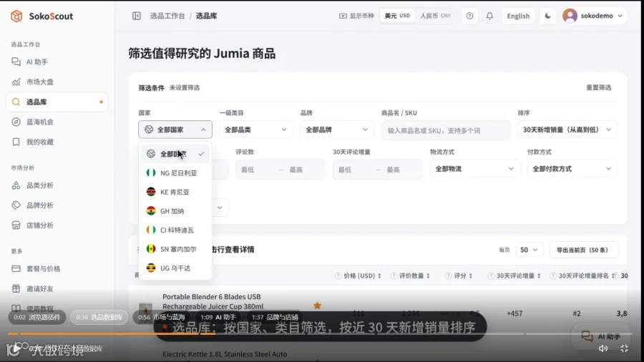Image resolution: width=644 pixels, height=362 pixels.
Task: Jump to 0:36 选品数据库 chapter
Action: pos(99,317)
